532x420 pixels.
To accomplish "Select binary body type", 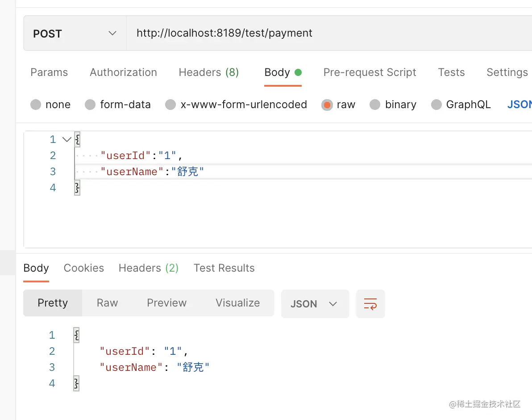I will pos(393,105).
